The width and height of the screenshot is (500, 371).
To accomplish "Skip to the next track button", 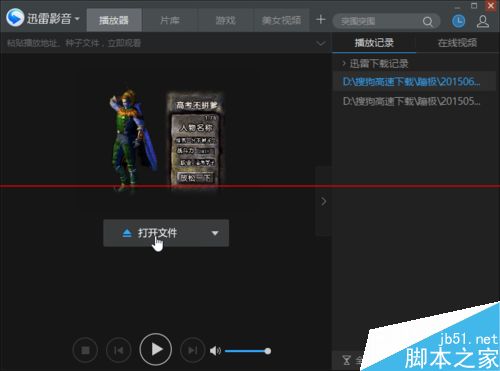I will tap(193, 350).
